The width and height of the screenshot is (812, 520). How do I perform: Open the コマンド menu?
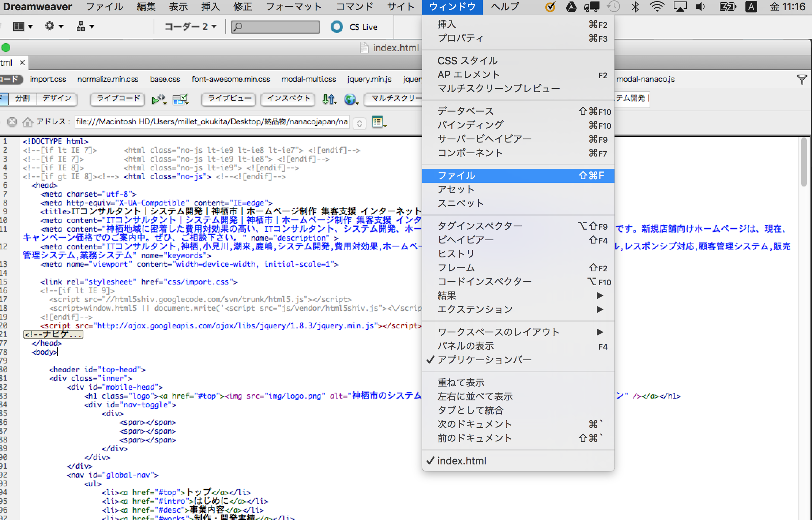coord(354,7)
